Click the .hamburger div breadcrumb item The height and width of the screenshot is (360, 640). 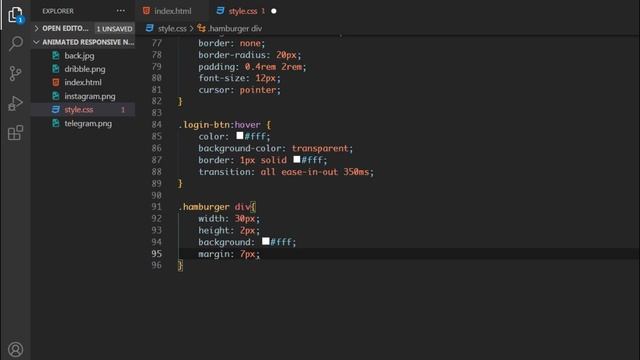(235, 29)
